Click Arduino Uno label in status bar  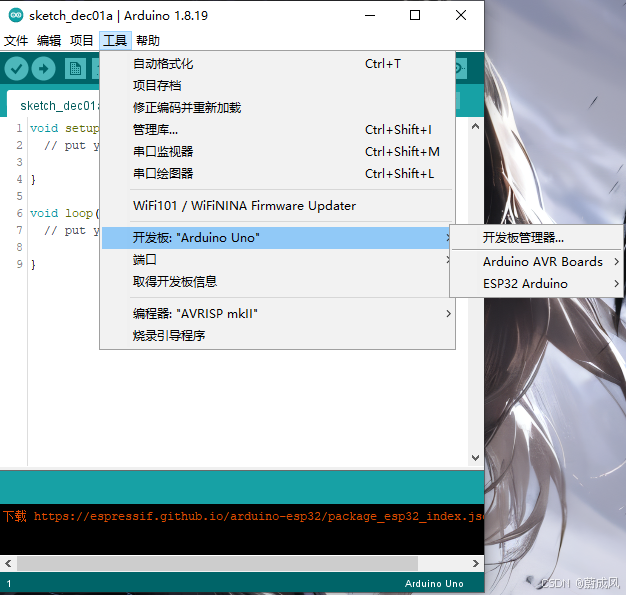coord(434,583)
